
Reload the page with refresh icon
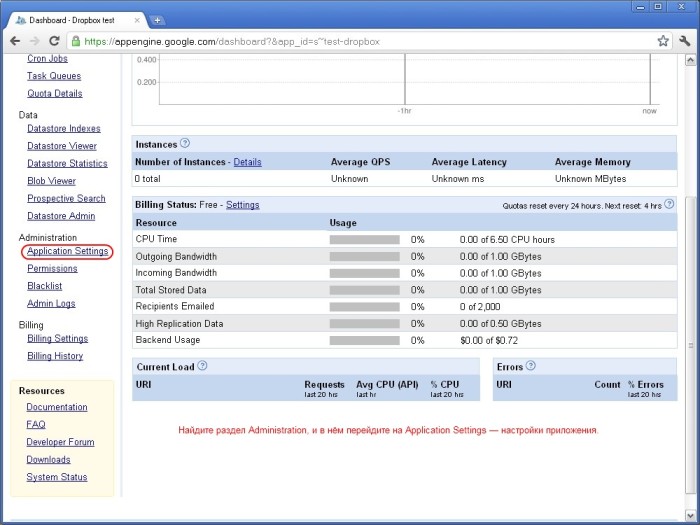[x=54, y=41]
